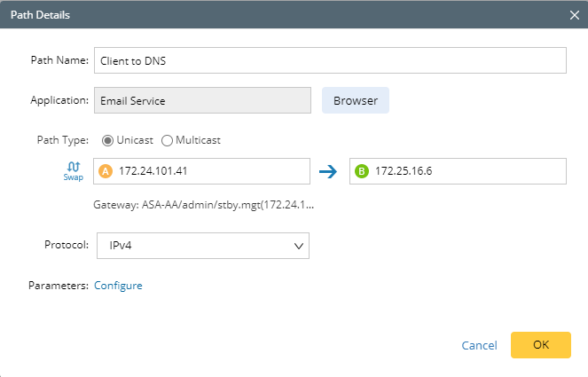Confirm with the OK button
This screenshot has width=588, height=377.
point(541,345)
